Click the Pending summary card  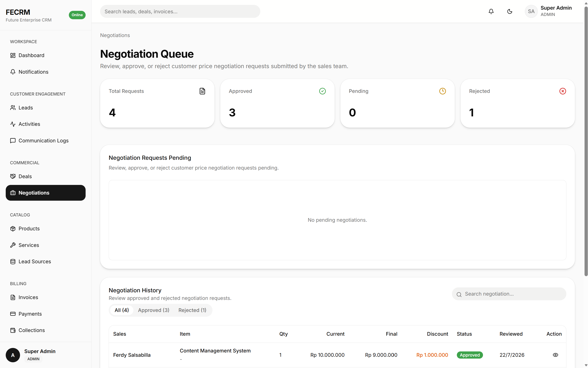[x=397, y=103]
